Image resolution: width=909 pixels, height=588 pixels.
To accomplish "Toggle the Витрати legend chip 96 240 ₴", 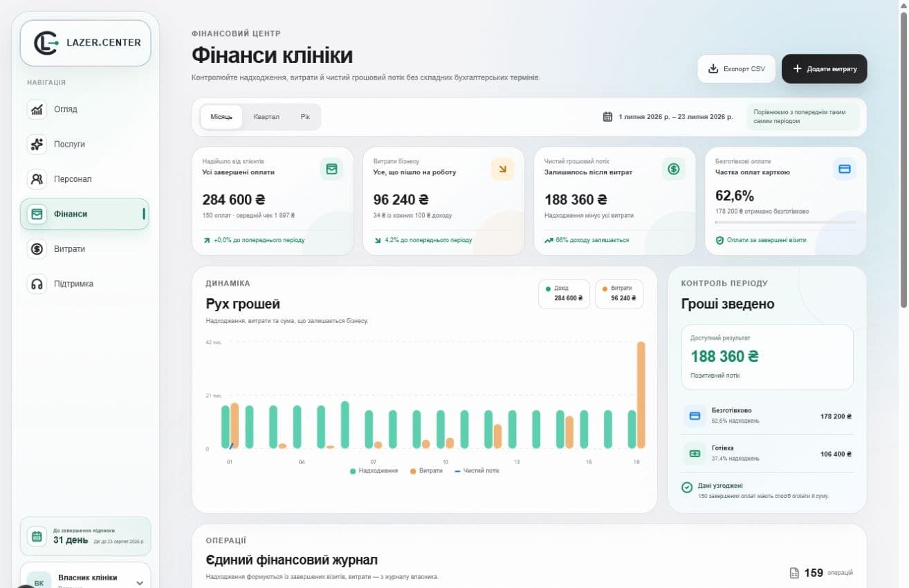I will pyautogui.click(x=620, y=293).
